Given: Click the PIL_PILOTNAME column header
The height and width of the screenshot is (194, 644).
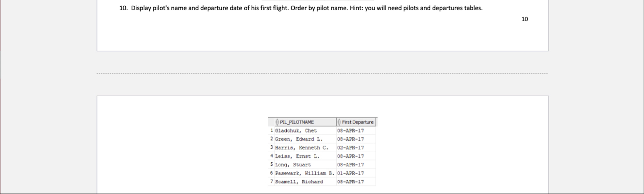Looking at the screenshot, I should point(297,122).
